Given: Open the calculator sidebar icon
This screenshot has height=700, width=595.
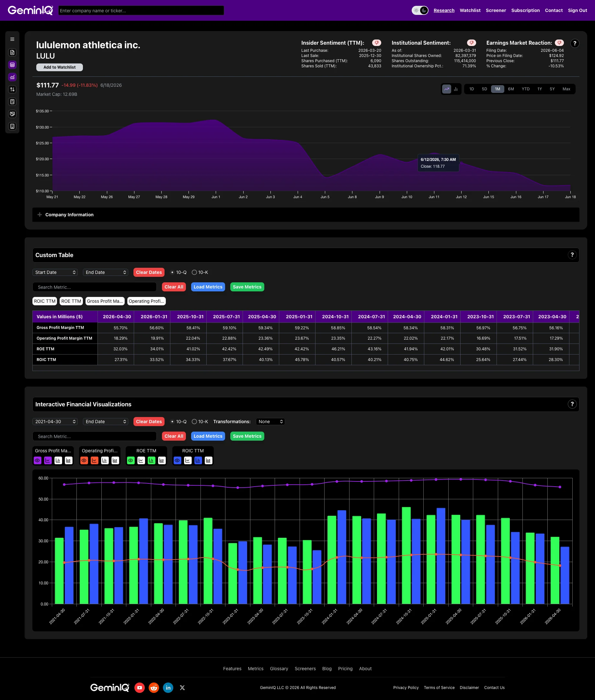Looking at the screenshot, I should click(12, 102).
